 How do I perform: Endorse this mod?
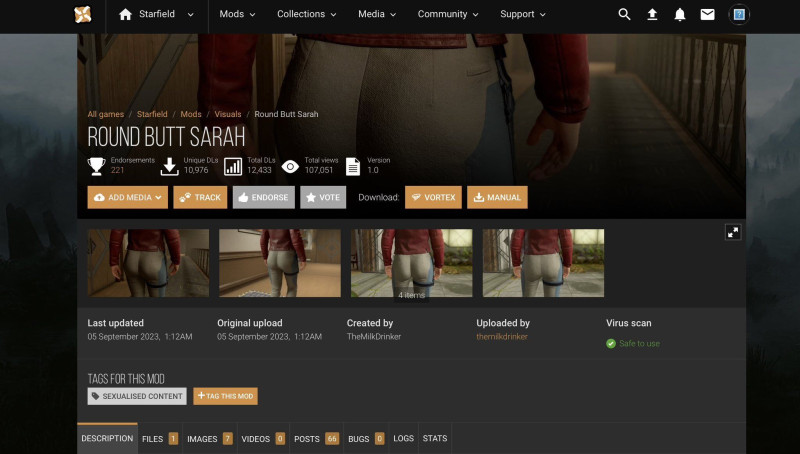tap(264, 197)
